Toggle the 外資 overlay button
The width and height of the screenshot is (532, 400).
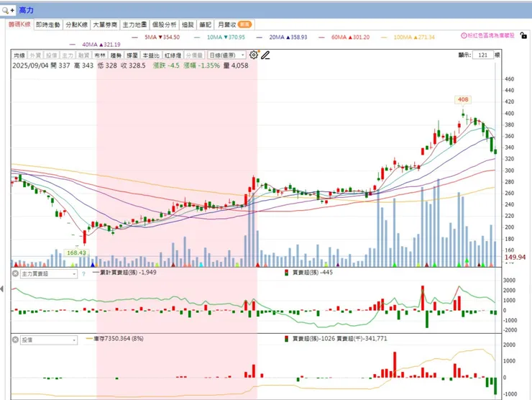click(x=35, y=55)
